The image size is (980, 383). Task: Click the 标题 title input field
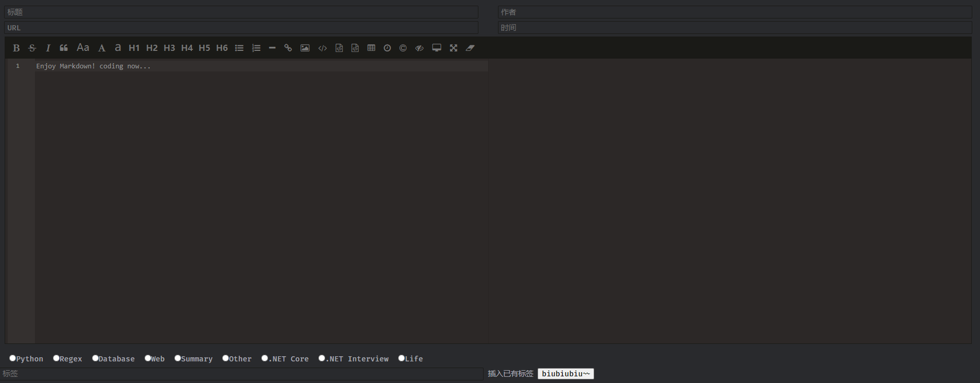pyautogui.click(x=241, y=12)
